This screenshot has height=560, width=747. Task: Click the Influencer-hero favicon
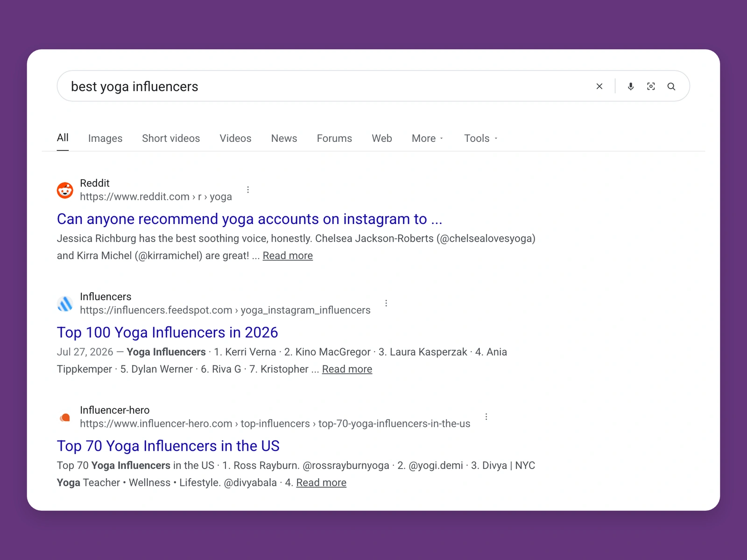pos(65,417)
